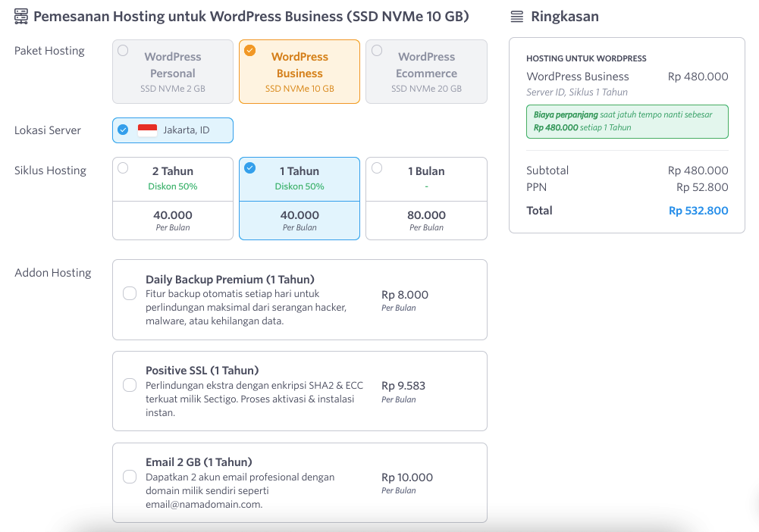Click the 40.000 Per Bulan price under 2 Tahun
This screenshot has width=759, height=532.
point(173,221)
